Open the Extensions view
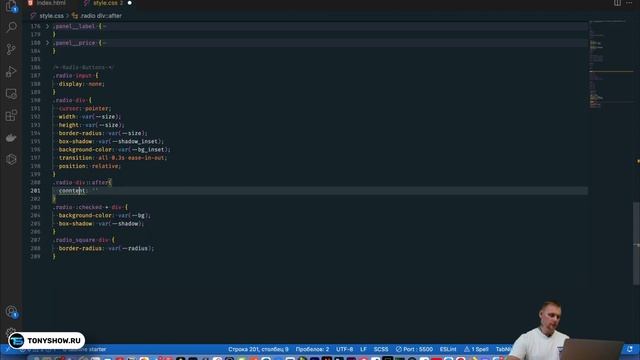This screenshot has width=640, height=360. pyautogui.click(x=11, y=116)
